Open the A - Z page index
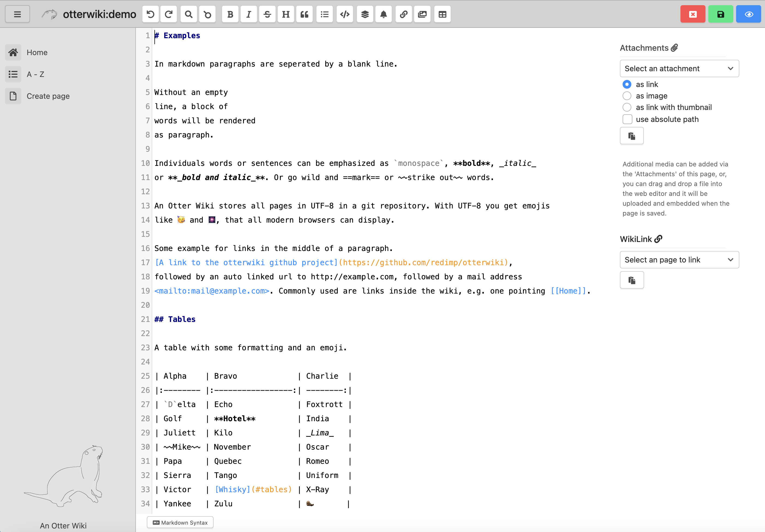Screen dimensions: 765x532 click(35, 74)
